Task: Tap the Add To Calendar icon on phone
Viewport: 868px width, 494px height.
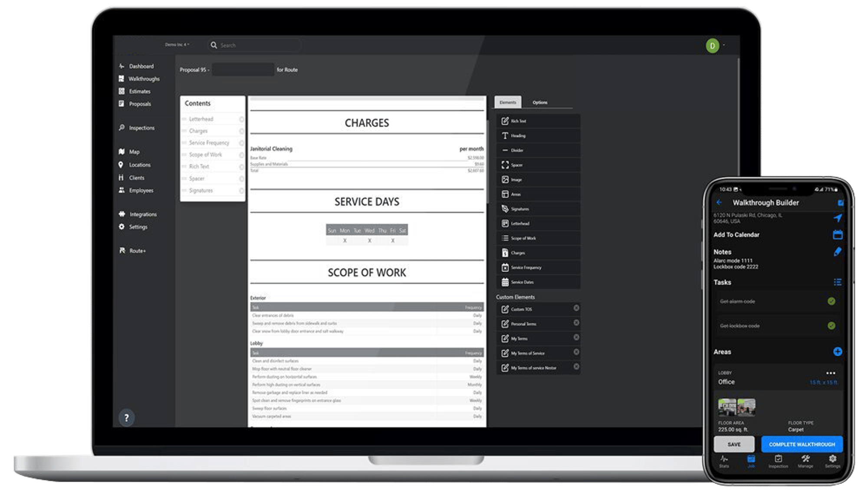Action: click(838, 235)
